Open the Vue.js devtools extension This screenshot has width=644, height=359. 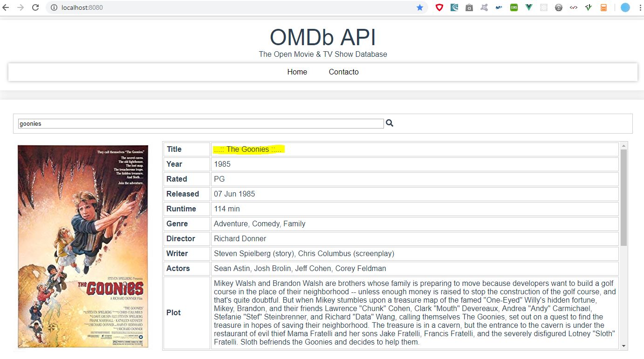pyautogui.click(x=528, y=7)
